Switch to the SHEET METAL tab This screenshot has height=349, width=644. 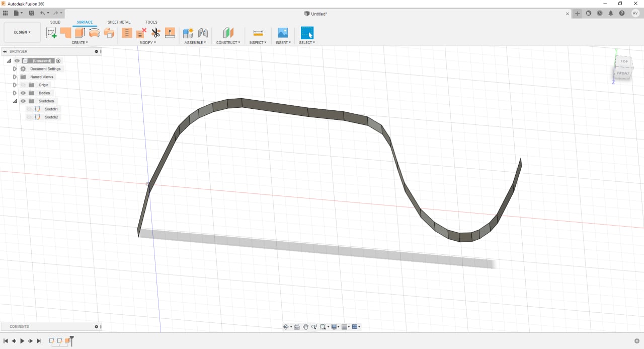(x=119, y=22)
